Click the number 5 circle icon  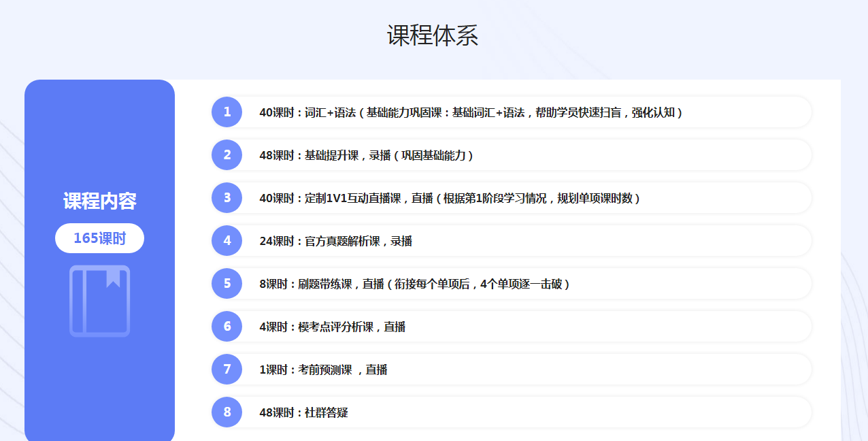click(227, 284)
